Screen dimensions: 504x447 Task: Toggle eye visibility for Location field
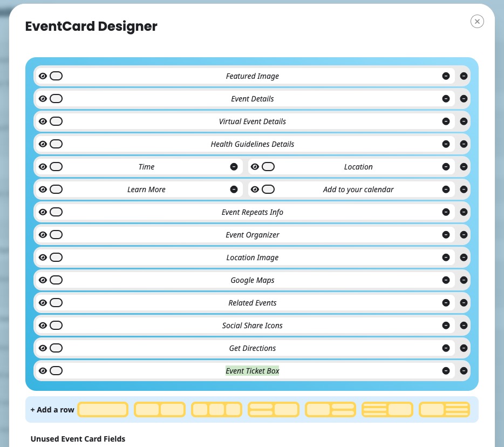coord(255,167)
